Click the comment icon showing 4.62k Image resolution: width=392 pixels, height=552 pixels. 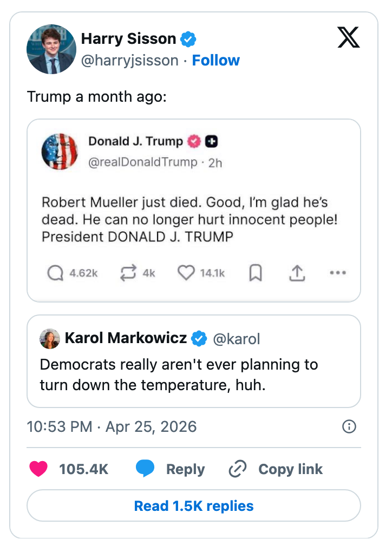tap(55, 273)
